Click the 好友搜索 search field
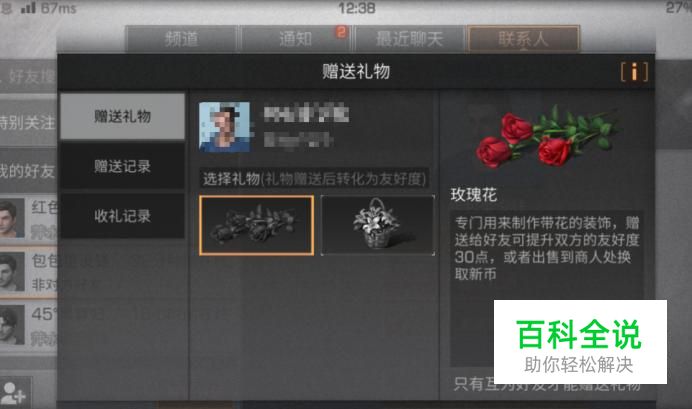This screenshot has height=409, width=692. (28, 77)
